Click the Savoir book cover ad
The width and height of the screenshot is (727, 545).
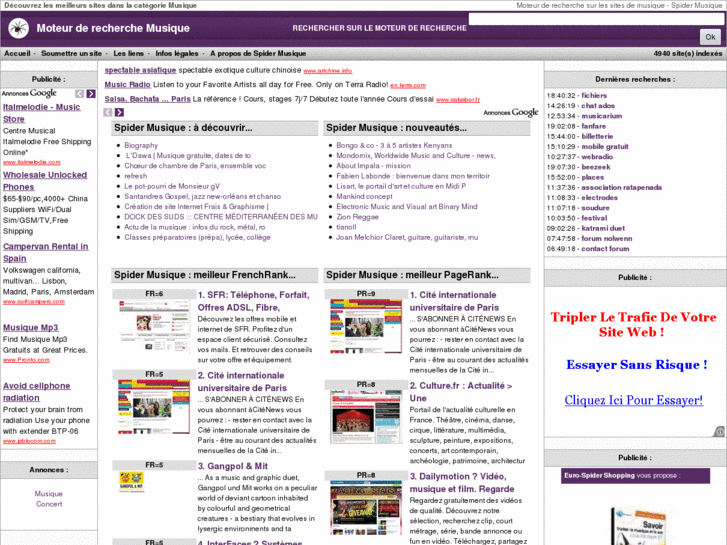tap(640, 526)
